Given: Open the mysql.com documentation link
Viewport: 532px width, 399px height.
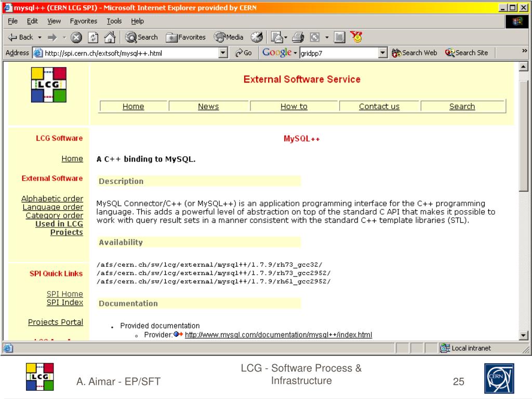Looking at the screenshot, I should 278,335.
